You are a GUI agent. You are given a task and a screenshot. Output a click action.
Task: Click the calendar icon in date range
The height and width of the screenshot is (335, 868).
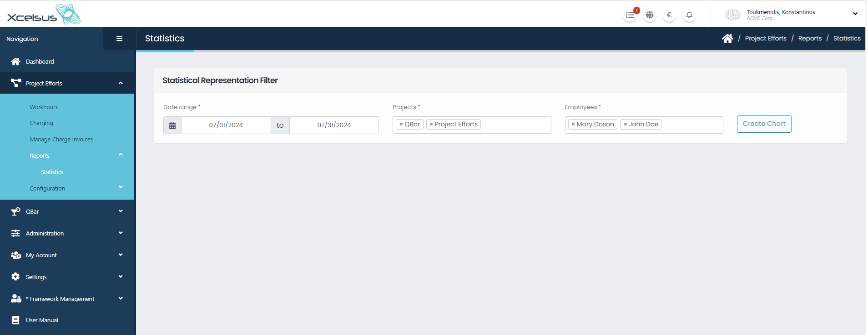coord(172,125)
